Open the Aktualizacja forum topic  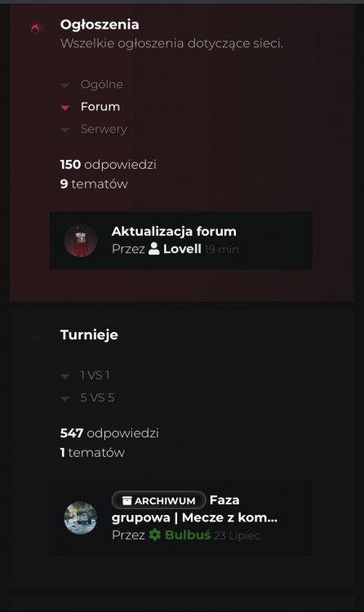[174, 232]
